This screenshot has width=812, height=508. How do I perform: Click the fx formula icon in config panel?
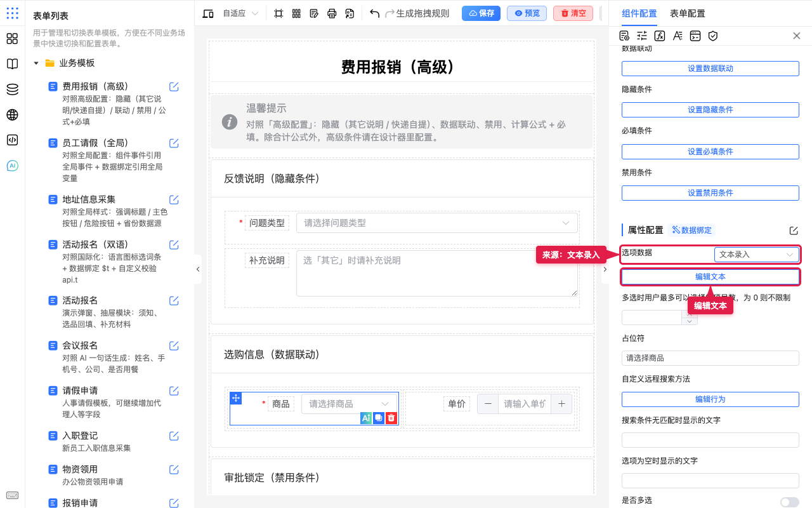[660, 36]
